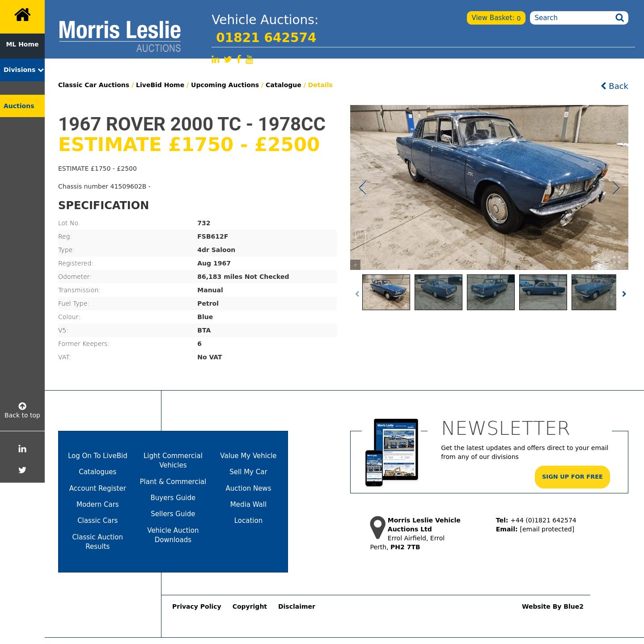The height and width of the screenshot is (644, 644).
Task: Click into the Search input field
Action: pos(572,18)
